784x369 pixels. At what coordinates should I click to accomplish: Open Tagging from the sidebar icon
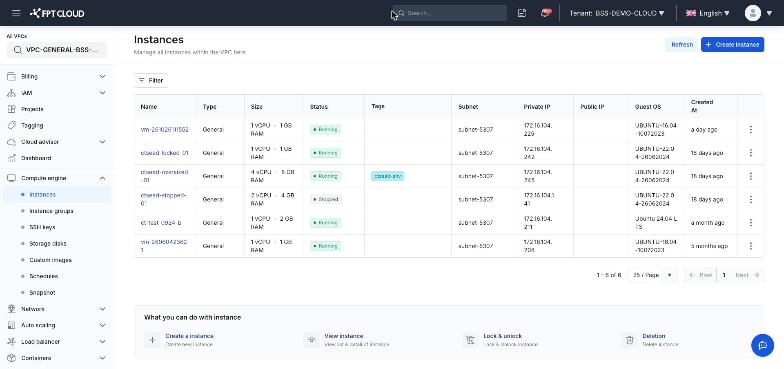pos(12,126)
